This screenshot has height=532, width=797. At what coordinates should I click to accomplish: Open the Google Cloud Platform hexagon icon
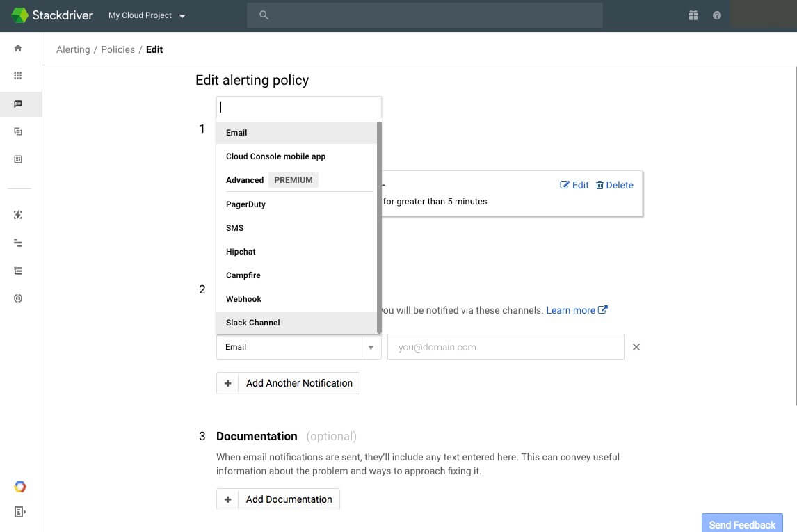pyautogui.click(x=20, y=487)
